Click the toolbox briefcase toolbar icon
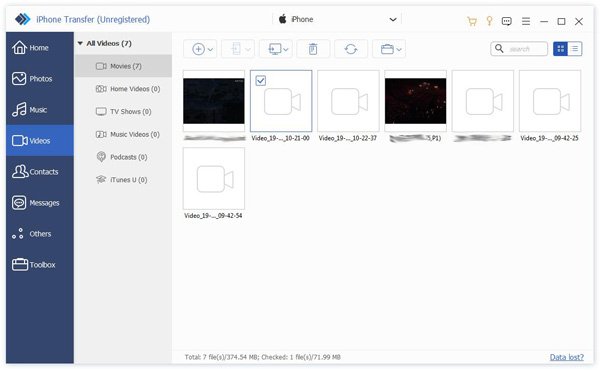This screenshot has width=600, height=370. (387, 49)
